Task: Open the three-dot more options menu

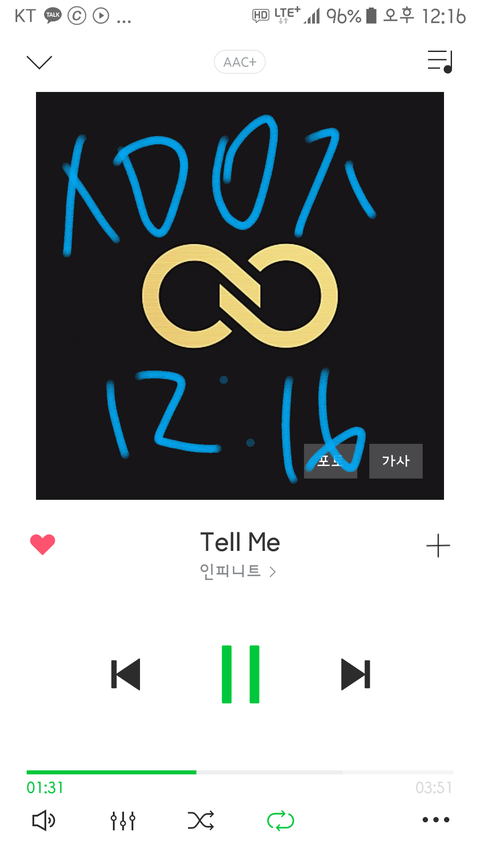Action: pos(436,820)
